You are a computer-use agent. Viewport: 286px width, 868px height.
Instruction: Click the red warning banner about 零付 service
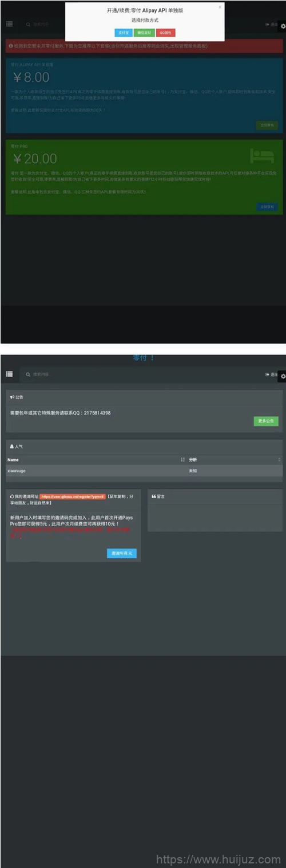pos(144,46)
